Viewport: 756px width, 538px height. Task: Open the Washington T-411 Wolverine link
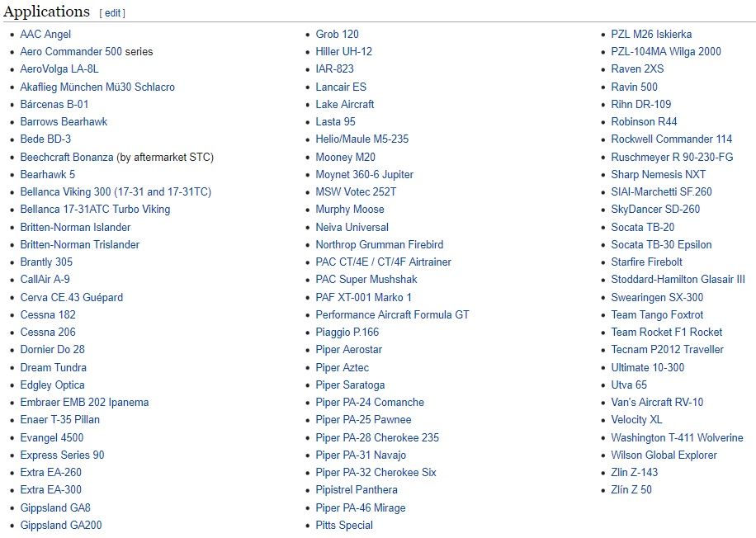click(x=677, y=437)
